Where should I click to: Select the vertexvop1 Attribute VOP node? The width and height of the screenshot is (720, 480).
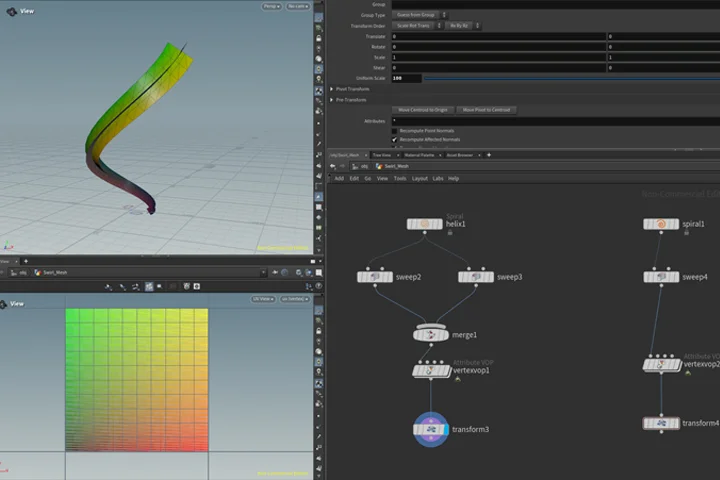[431, 370]
